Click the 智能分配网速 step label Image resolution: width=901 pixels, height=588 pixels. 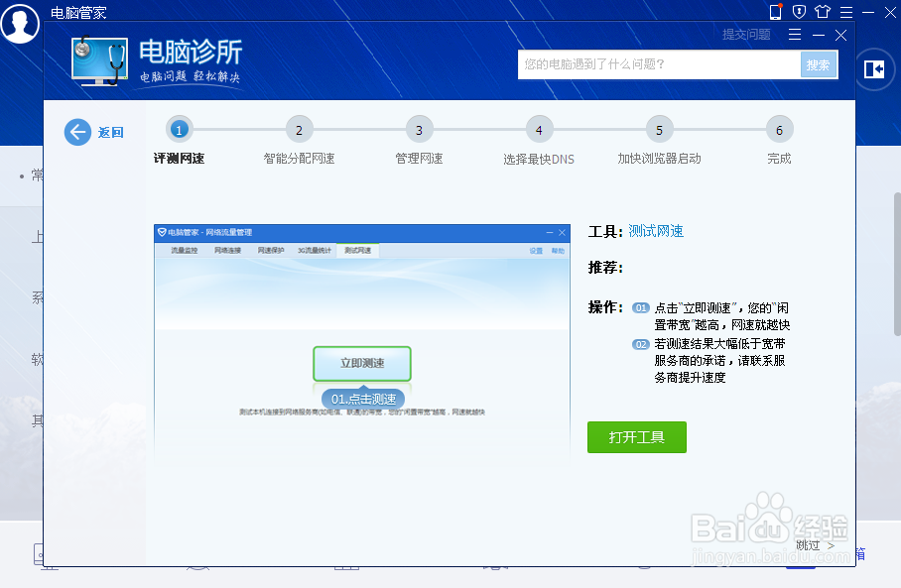pyautogui.click(x=299, y=159)
